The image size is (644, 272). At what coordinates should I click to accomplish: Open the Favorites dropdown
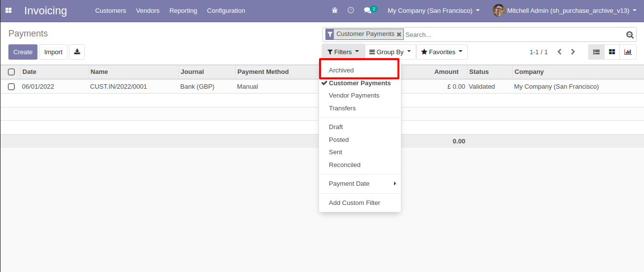[x=442, y=52]
